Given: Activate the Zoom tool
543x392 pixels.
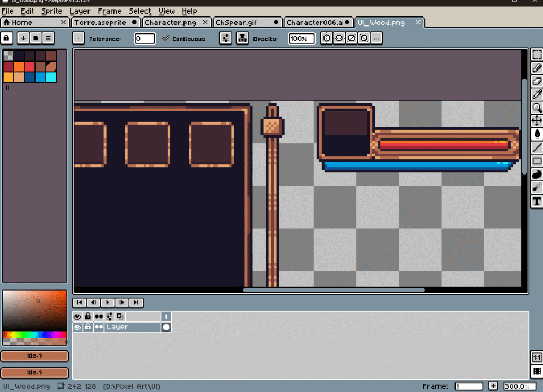Looking at the screenshot, I should click(x=537, y=108).
